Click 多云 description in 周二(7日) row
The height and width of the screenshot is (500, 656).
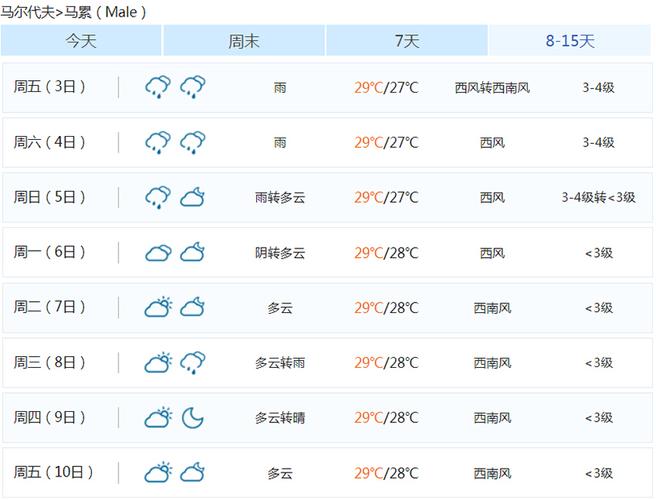click(x=280, y=308)
